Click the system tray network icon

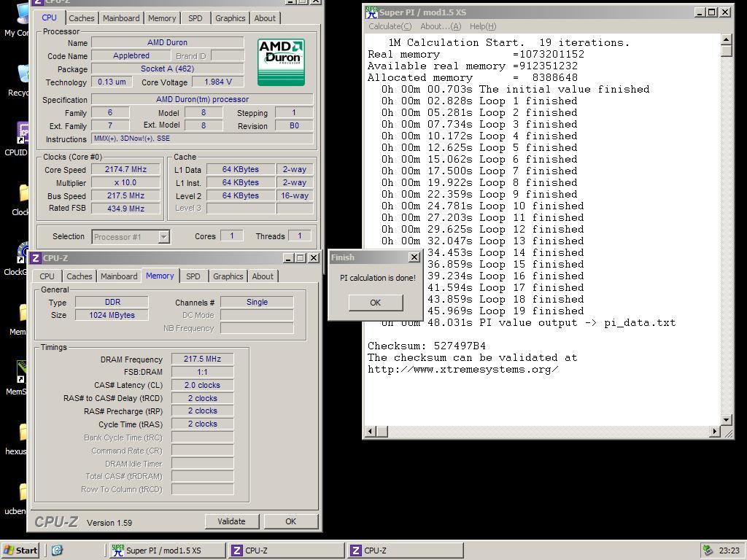click(708, 551)
